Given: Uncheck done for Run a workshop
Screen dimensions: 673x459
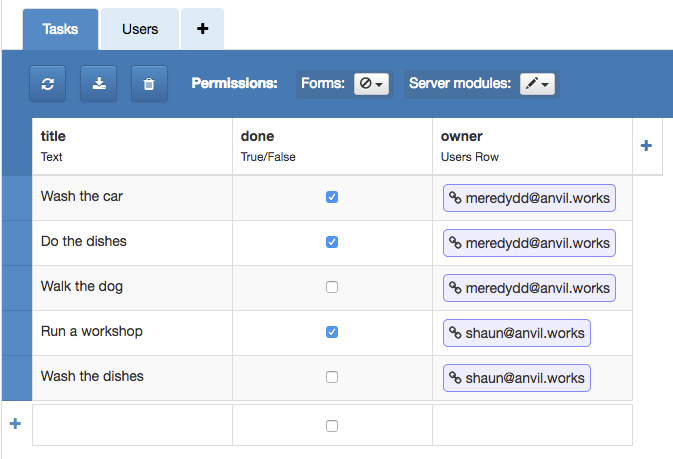Looking at the screenshot, I should [332, 332].
